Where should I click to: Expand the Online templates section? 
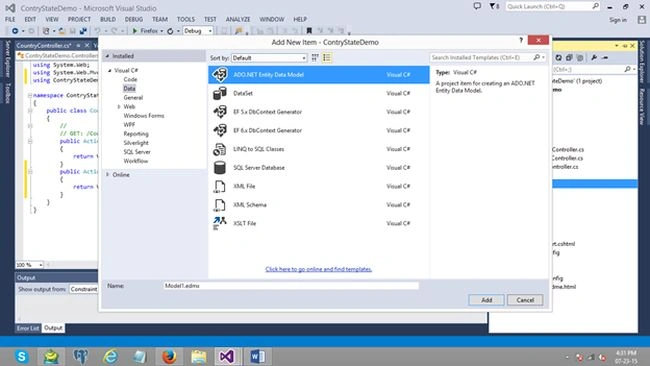(x=108, y=175)
